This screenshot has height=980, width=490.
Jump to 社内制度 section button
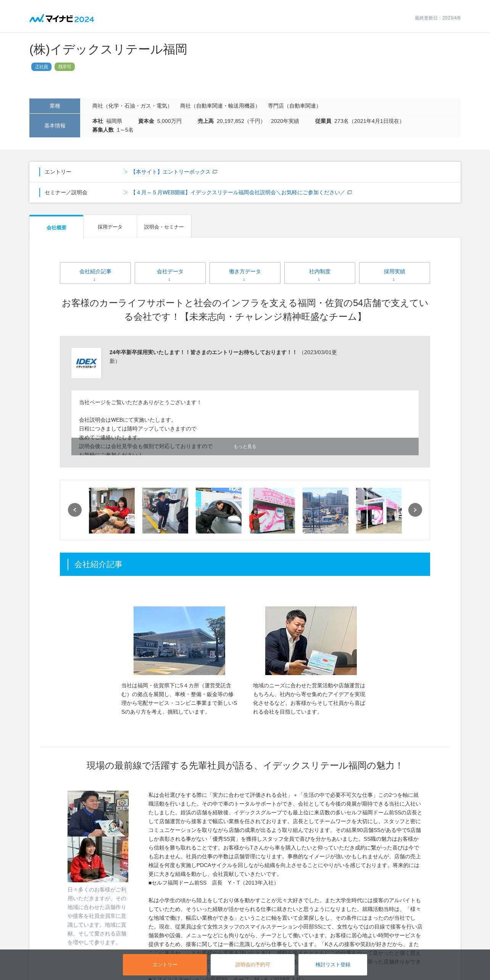point(320,273)
